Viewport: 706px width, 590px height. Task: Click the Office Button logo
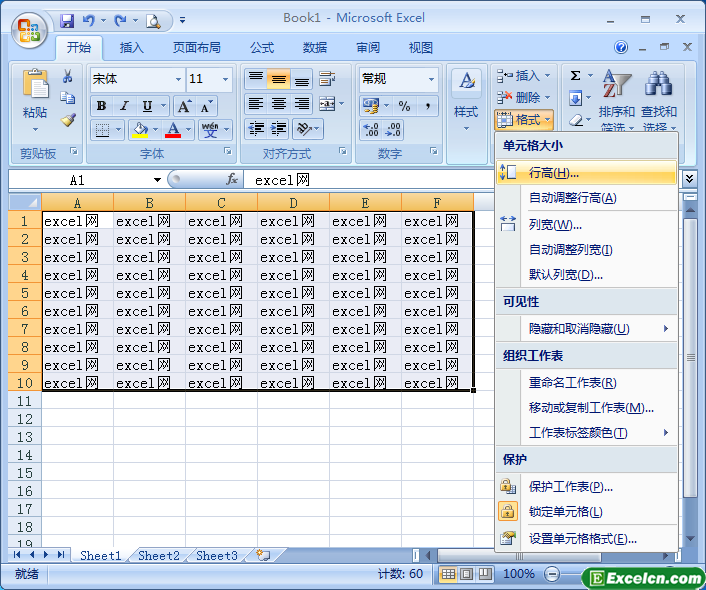[28, 27]
